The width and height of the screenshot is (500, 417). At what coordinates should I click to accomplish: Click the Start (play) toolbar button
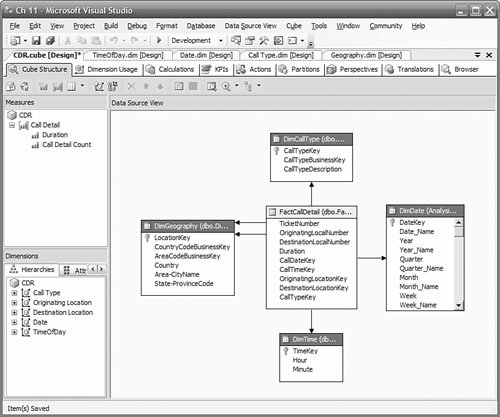(x=159, y=40)
